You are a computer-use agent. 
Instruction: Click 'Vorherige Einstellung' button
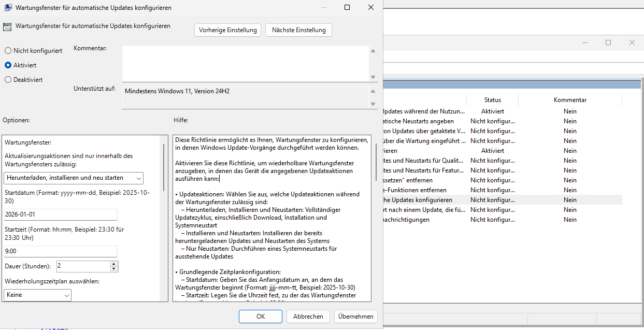(x=228, y=30)
